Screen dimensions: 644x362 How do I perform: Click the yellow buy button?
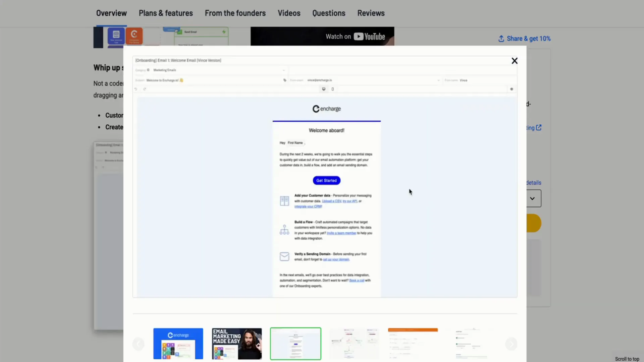(534, 223)
